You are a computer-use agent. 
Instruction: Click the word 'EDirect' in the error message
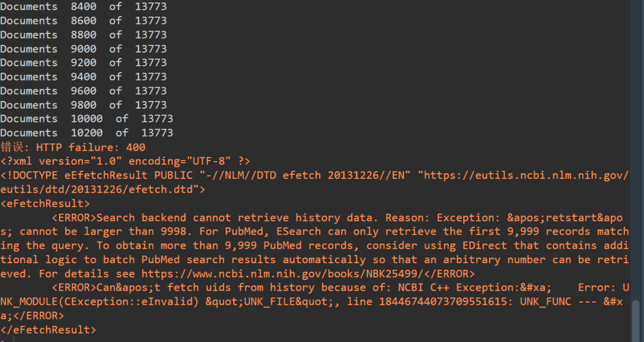tap(485, 246)
